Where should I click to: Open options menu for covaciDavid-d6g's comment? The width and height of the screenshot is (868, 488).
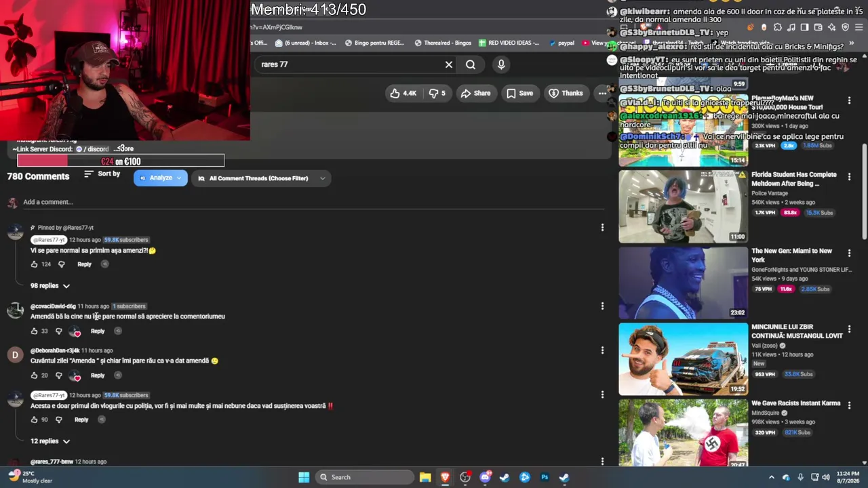(x=602, y=306)
